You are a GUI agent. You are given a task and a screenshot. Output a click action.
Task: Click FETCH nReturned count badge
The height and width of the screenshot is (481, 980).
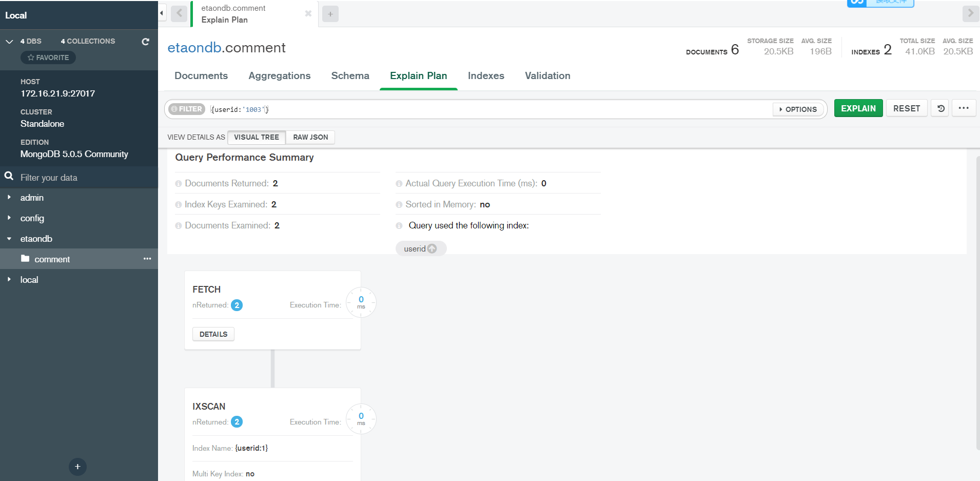point(237,305)
